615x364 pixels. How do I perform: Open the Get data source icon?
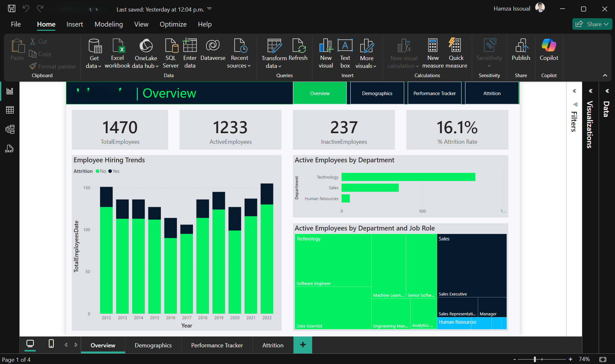pyautogui.click(x=95, y=46)
